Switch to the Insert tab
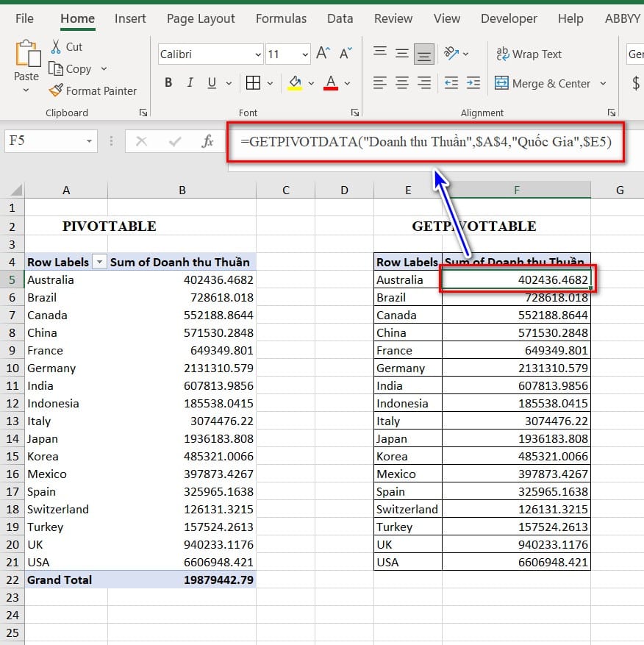 [130, 18]
